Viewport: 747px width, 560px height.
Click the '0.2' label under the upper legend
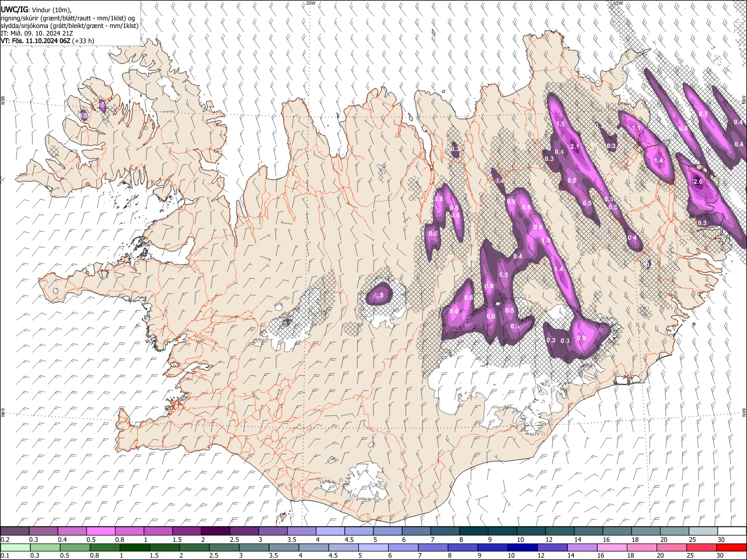(5, 539)
